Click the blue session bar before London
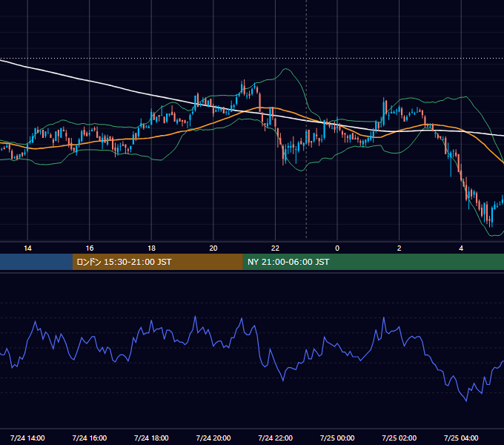504x445 pixels. click(36, 262)
